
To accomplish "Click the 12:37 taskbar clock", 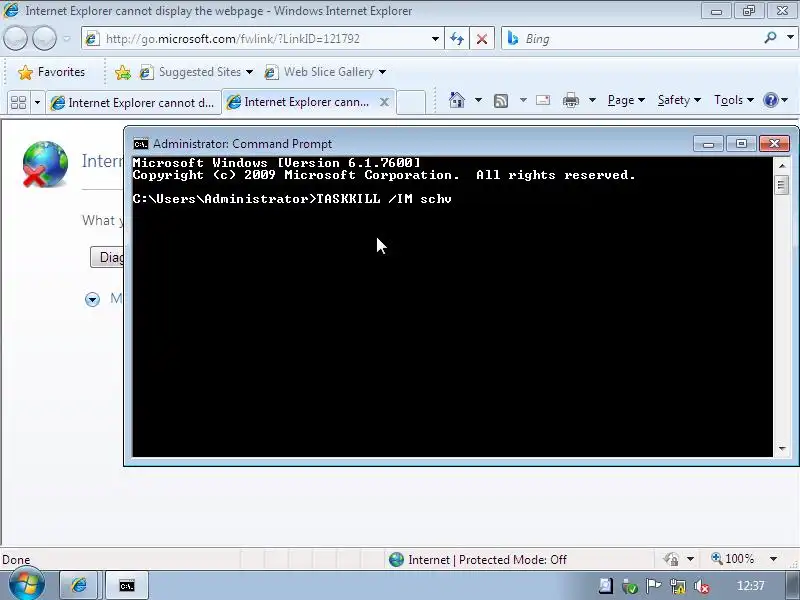I will coord(750,586).
